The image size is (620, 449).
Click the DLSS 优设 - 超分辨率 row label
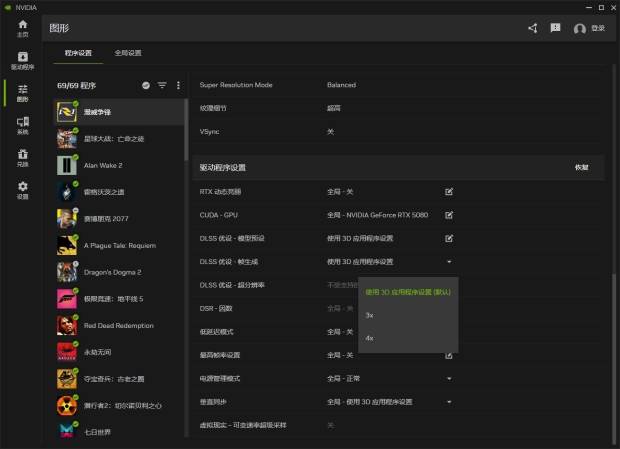(x=232, y=285)
